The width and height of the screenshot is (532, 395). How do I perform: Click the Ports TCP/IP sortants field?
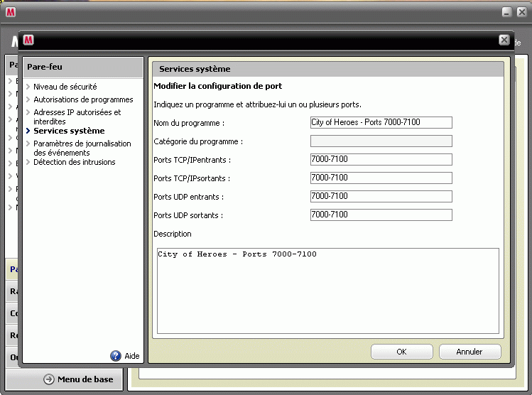click(381, 178)
